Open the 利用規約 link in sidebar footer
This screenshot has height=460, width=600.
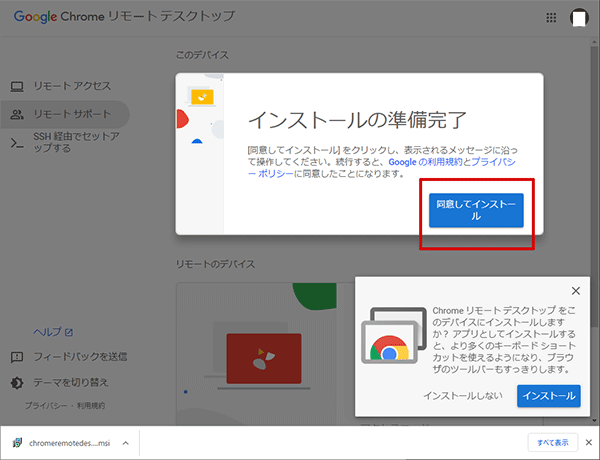[x=91, y=405]
